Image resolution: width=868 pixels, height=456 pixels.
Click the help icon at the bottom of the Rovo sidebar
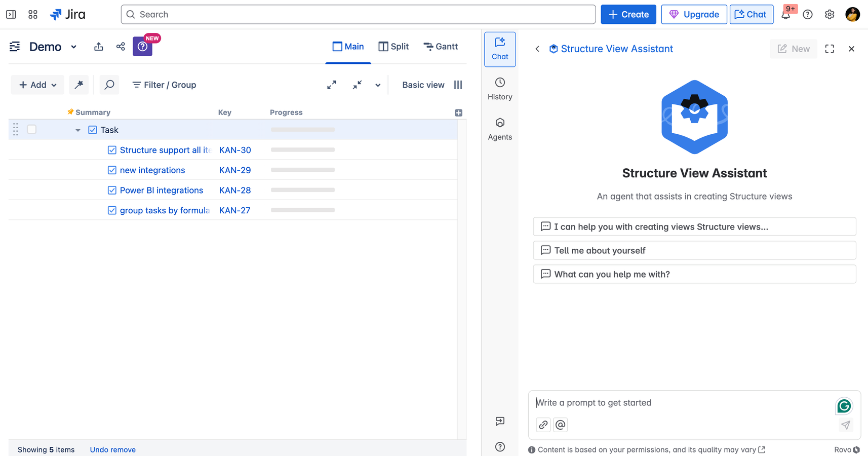click(x=500, y=447)
